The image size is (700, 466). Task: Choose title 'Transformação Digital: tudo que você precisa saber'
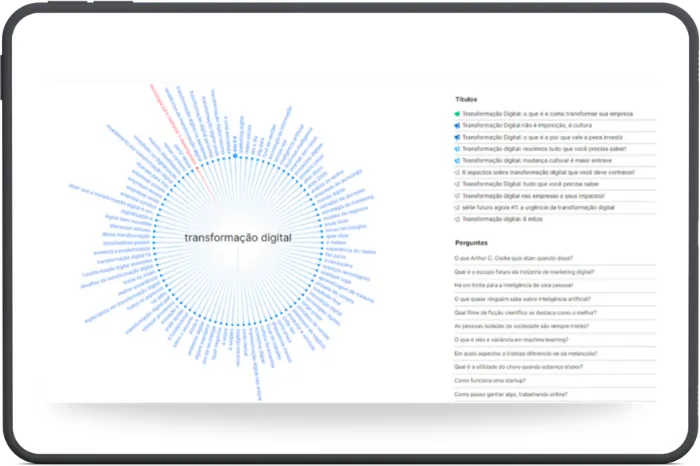(530, 184)
